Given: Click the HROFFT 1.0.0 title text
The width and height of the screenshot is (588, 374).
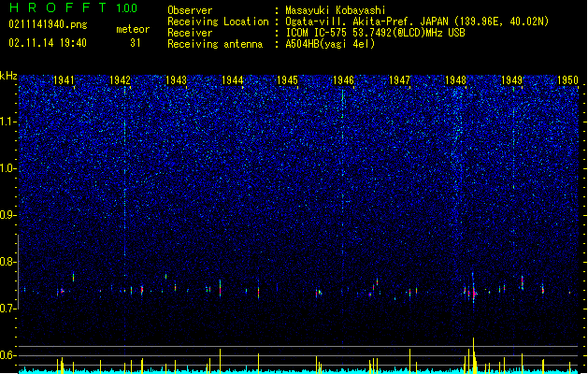Looking at the screenshot, I should 73,7.
